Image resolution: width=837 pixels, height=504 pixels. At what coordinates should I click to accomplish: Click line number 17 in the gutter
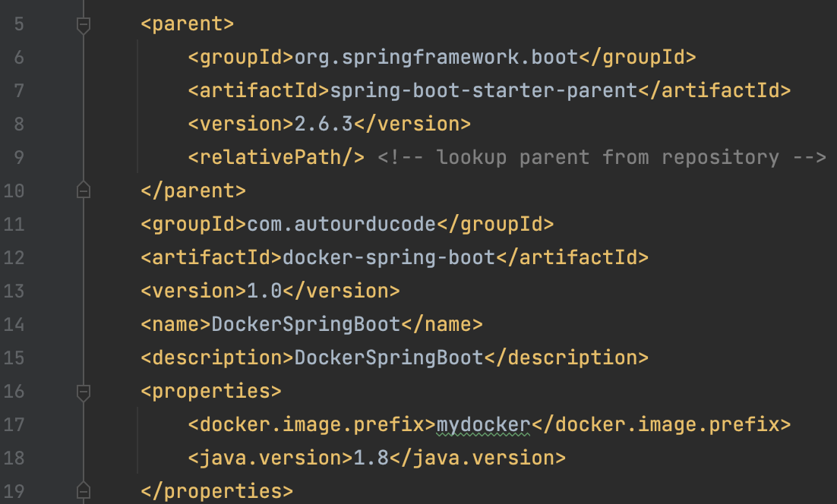(14, 424)
